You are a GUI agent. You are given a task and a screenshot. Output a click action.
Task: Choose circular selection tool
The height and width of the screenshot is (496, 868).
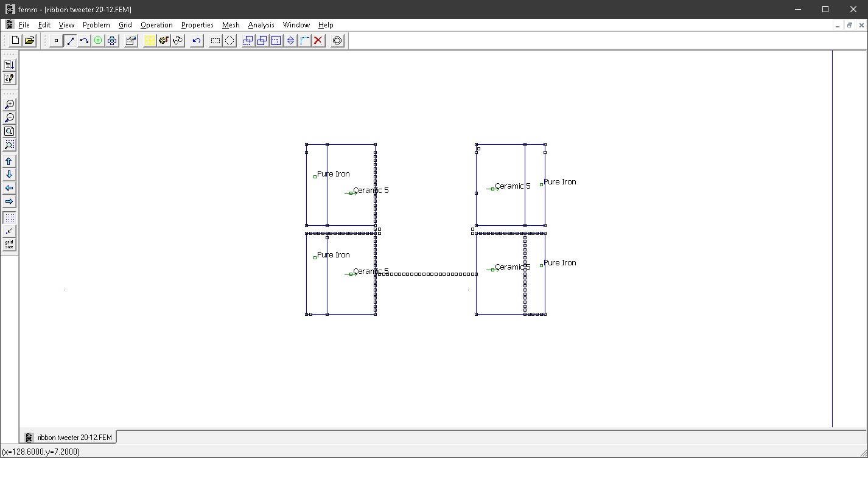point(229,41)
